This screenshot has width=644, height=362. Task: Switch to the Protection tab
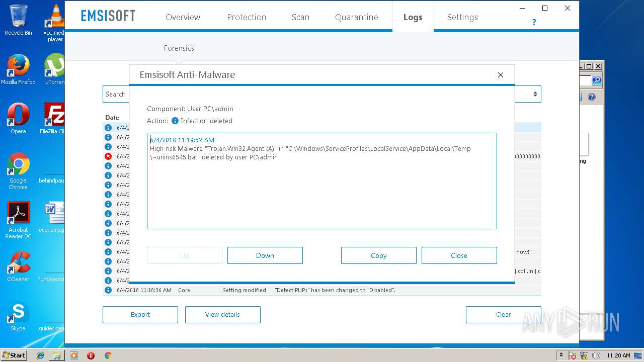pos(247,17)
